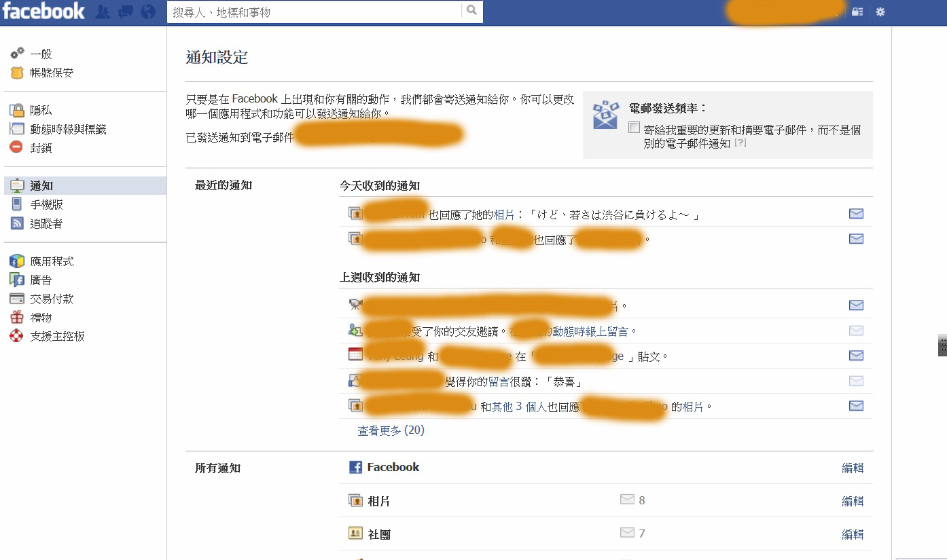Click the calendar icon beside 貼文 notification
The image size is (947, 560).
[x=355, y=354]
